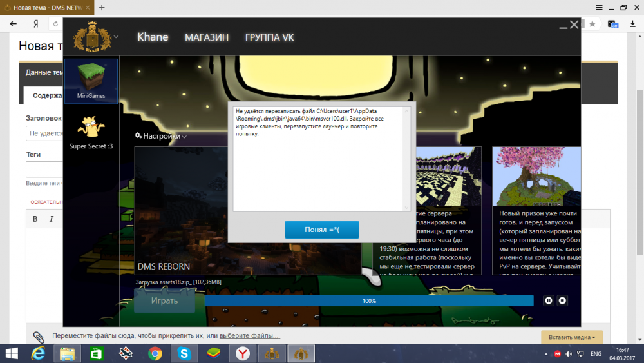Click the launcher crest logo
Viewport: 644px width, 363px height.
(x=88, y=37)
